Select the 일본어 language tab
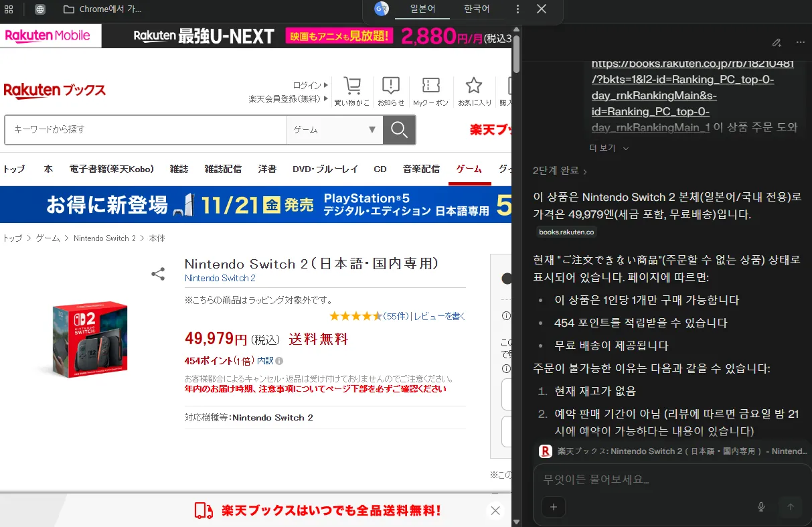812x527 pixels. (422, 9)
